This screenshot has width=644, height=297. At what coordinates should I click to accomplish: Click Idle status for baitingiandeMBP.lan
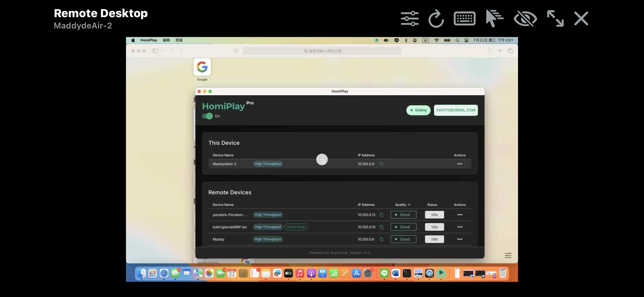point(434,227)
